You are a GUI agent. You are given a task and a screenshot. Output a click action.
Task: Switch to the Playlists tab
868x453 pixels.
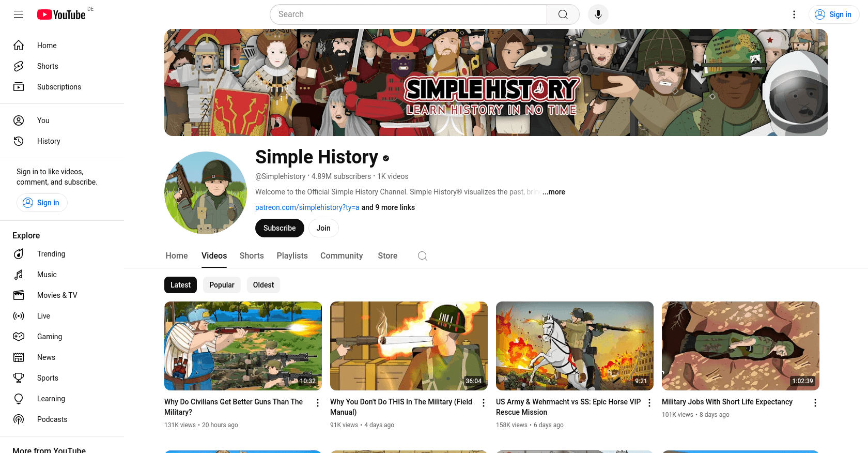(292, 256)
